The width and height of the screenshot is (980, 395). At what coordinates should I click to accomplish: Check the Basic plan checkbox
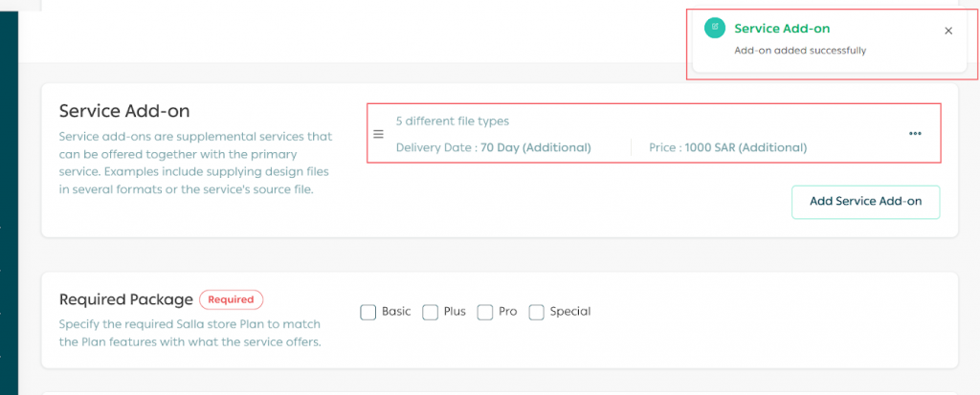click(x=368, y=312)
